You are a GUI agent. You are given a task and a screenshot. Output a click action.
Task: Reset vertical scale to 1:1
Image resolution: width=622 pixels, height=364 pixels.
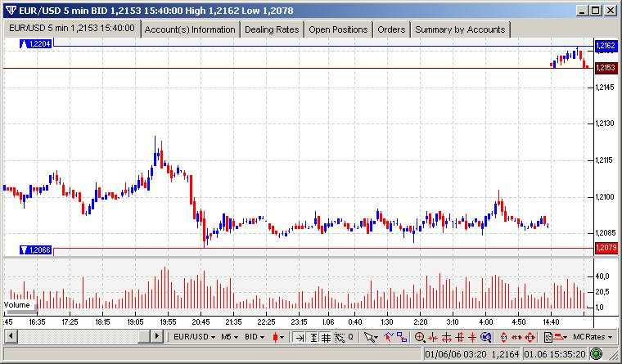pyautogui.click(x=503, y=338)
